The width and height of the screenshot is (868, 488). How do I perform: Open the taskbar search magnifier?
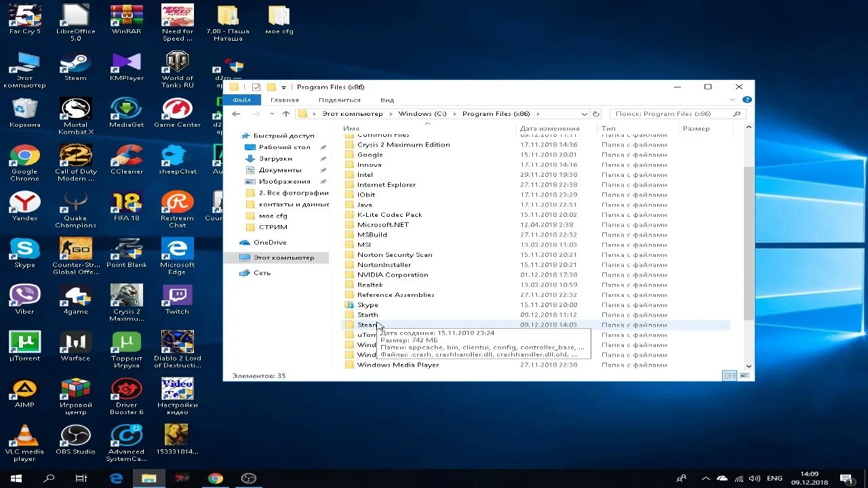coord(49,479)
